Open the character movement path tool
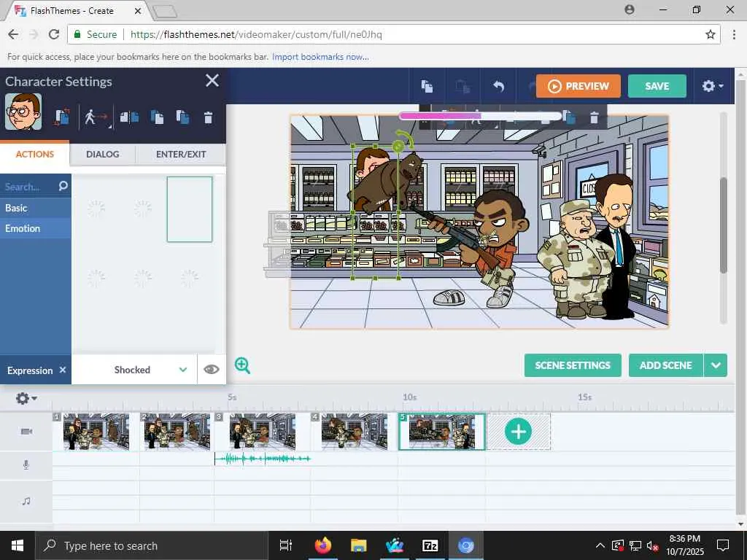 [96, 117]
